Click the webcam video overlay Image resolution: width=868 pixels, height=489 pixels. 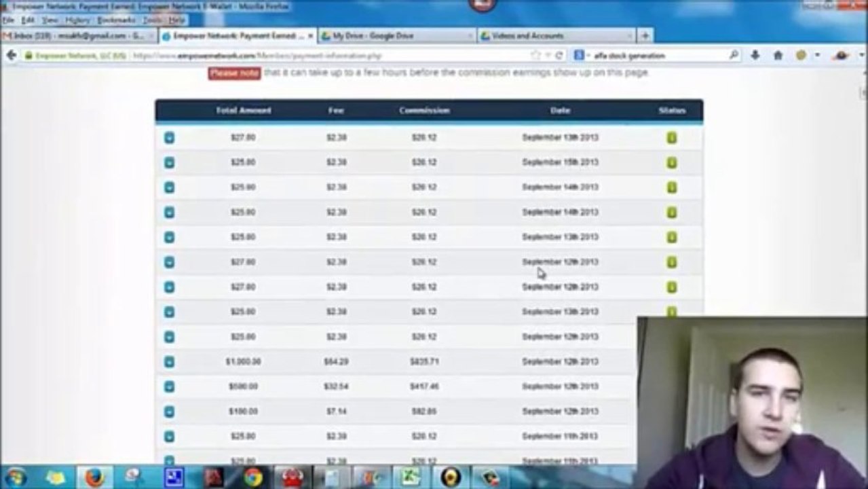(752, 402)
